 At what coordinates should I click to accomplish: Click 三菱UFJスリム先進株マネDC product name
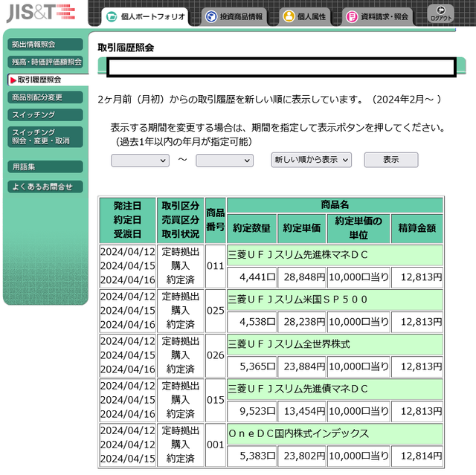point(297,255)
